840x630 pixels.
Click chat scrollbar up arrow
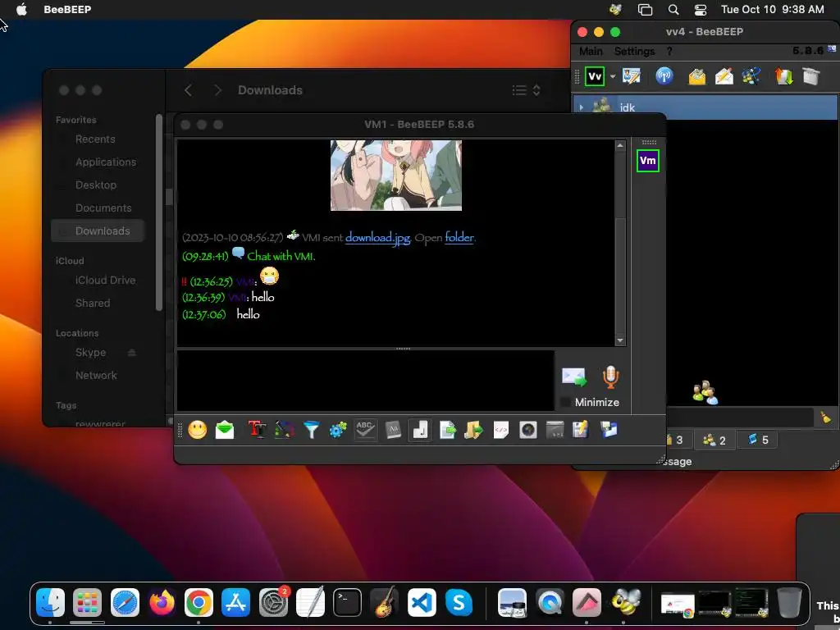click(x=620, y=146)
